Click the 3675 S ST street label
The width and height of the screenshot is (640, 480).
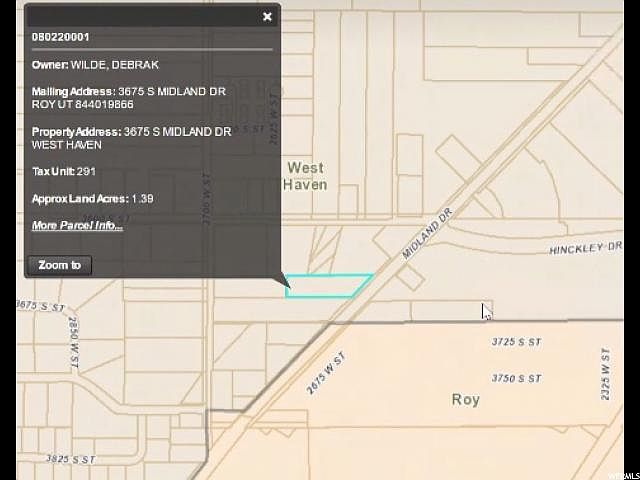[x=41, y=306]
